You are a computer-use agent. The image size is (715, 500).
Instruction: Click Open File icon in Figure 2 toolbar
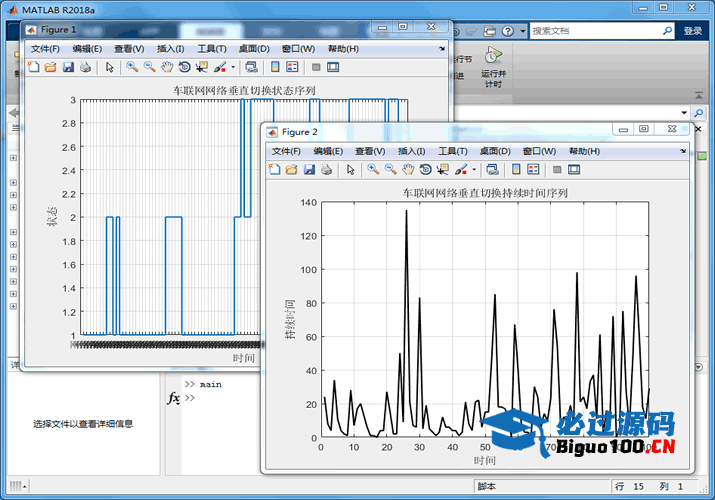click(291, 170)
